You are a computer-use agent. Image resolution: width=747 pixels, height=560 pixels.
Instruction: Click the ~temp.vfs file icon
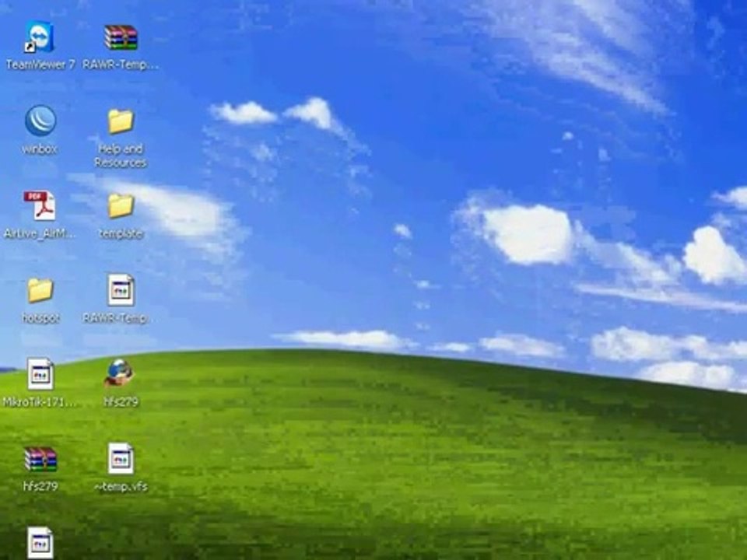click(x=121, y=459)
